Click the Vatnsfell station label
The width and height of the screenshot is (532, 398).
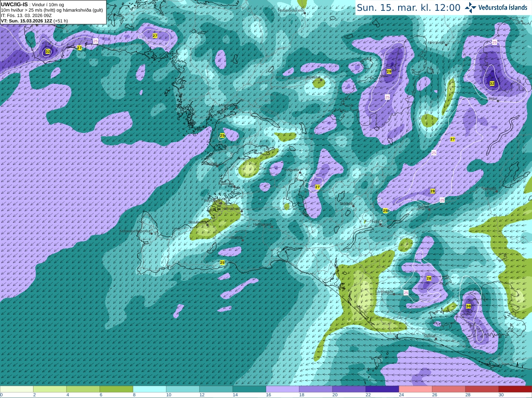click(x=489, y=189)
